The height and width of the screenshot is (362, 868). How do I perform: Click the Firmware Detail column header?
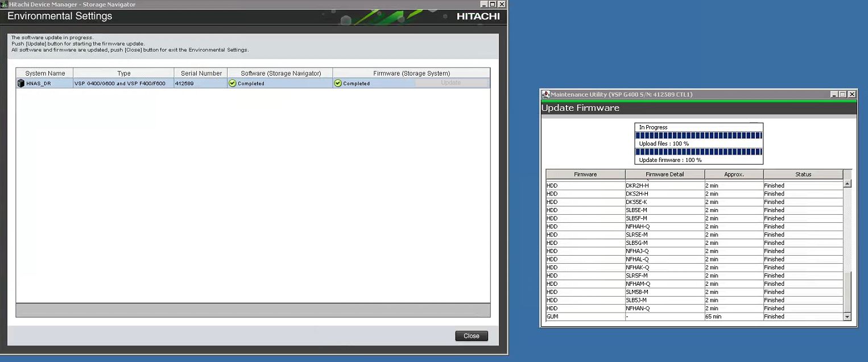click(x=665, y=174)
